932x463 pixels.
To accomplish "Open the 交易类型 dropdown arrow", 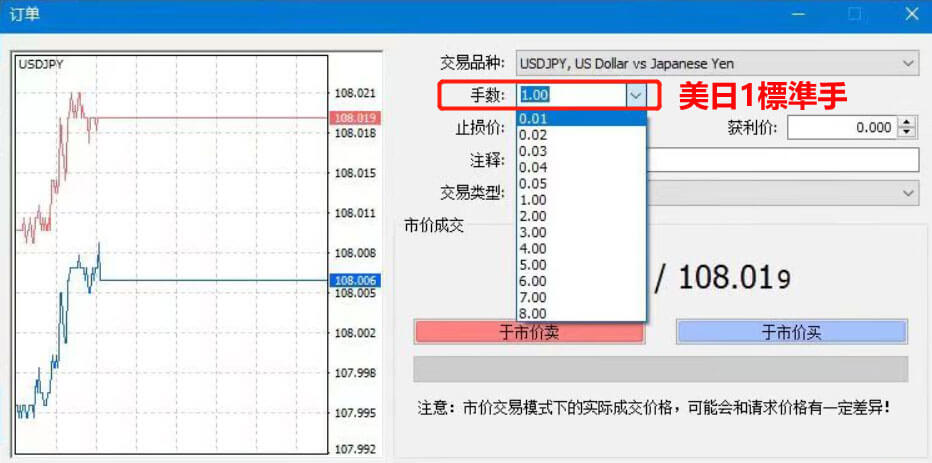I will tap(908, 193).
